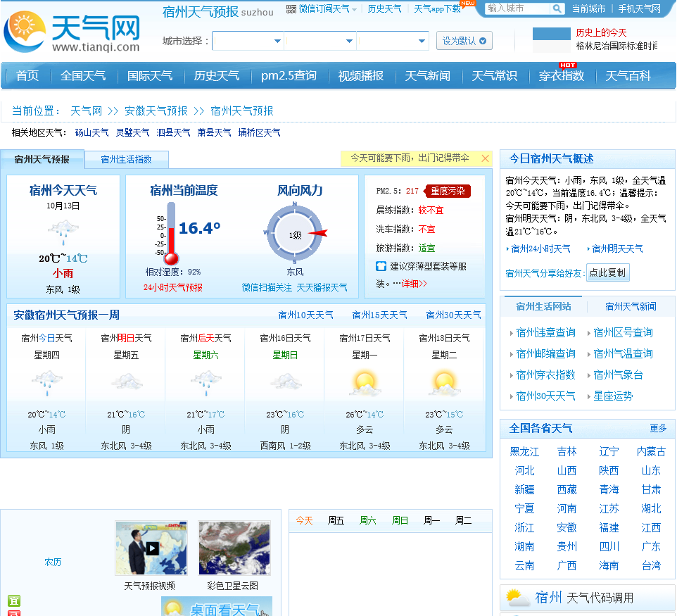
Task: Click the 历史上的今天 link
Action: click(x=601, y=33)
